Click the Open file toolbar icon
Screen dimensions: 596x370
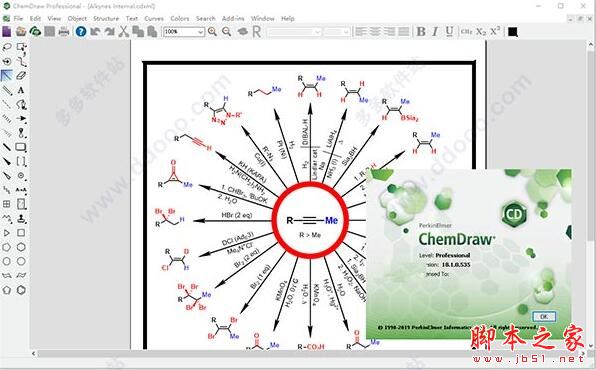(x=21, y=32)
